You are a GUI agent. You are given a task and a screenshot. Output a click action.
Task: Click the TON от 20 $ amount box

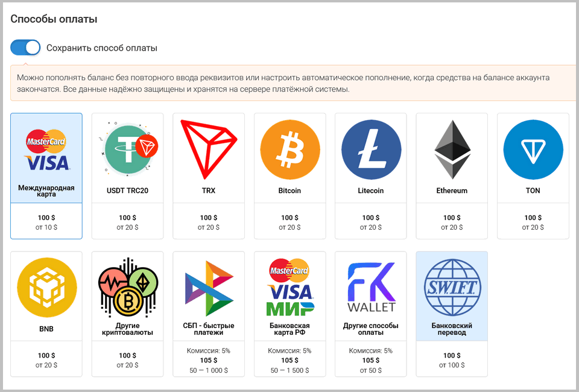[533, 221]
